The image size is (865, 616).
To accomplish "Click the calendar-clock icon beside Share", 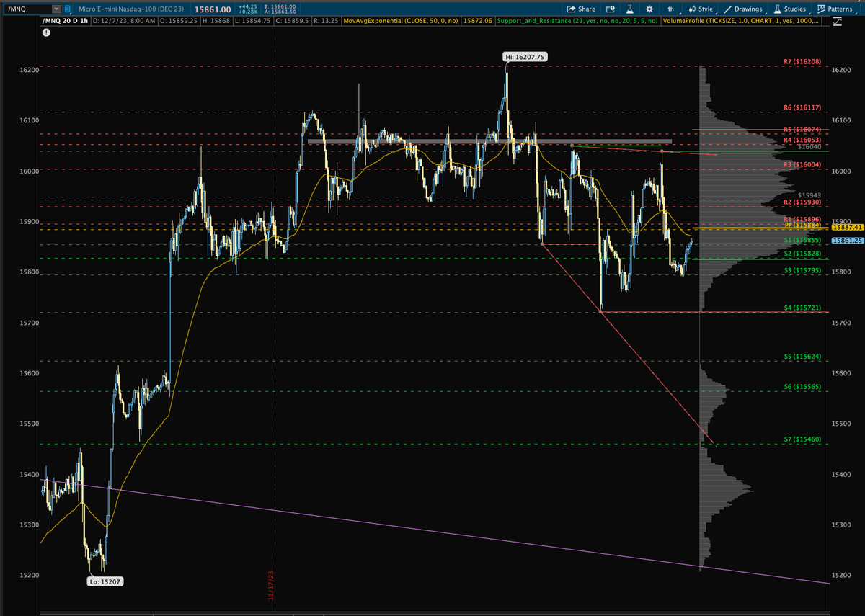I will (610, 9).
